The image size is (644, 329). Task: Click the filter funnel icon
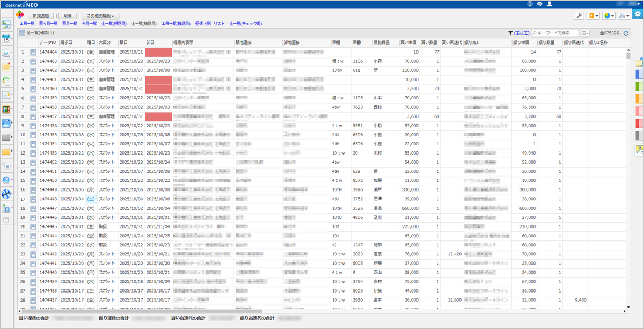click(510, 33)
